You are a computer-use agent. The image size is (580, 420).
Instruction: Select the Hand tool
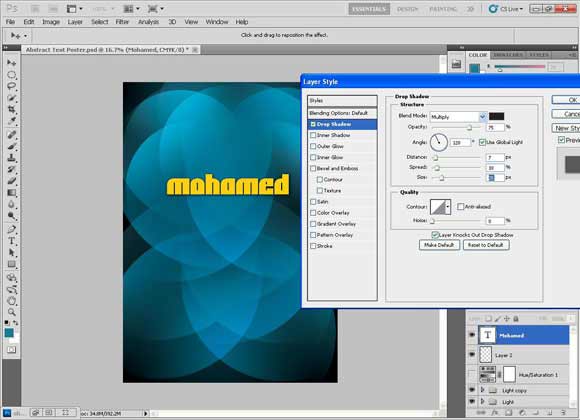[11, 300]
